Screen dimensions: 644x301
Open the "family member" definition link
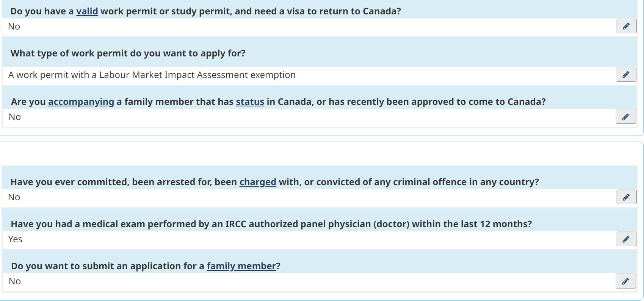pyautogui.click(x=241, y=266)
